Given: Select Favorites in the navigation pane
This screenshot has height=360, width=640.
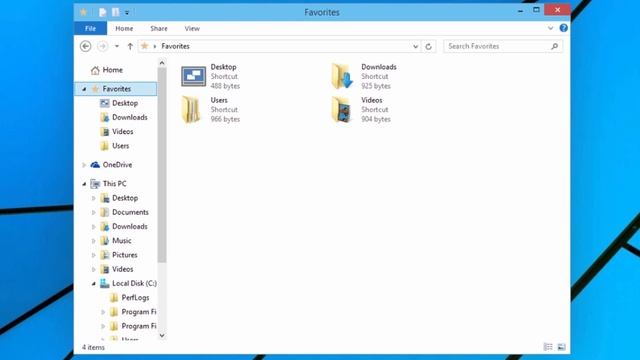Looking at the screenshot, I should pyautogui.click(x=117, y=89).
